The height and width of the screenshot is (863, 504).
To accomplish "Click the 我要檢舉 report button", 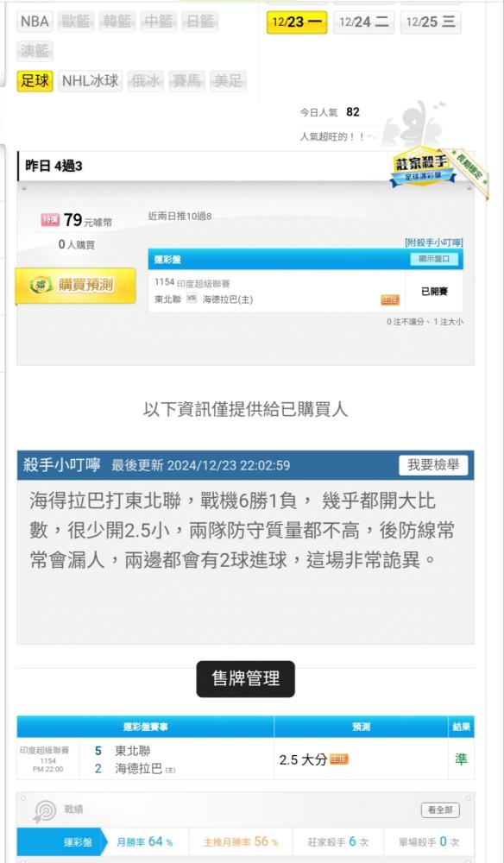I will pos(433,465).
